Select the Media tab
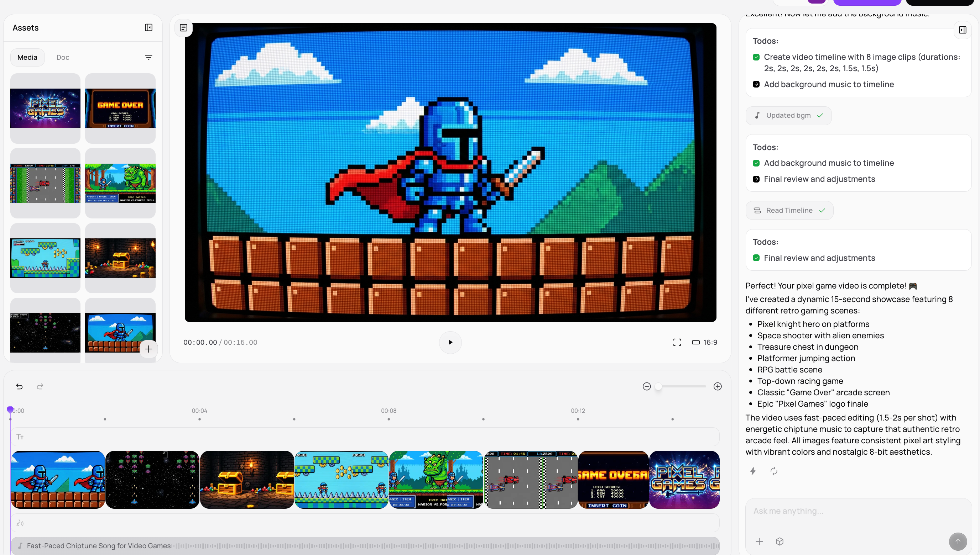This screenshot has width=980, height=555. pos(27,57)
